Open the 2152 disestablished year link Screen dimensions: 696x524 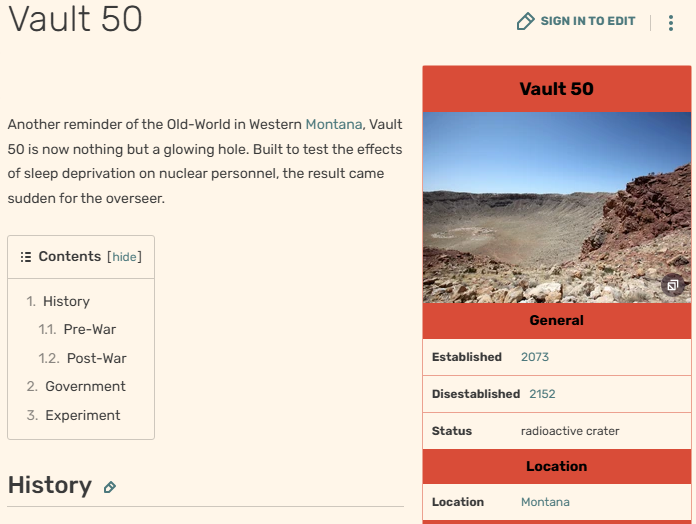542,394
